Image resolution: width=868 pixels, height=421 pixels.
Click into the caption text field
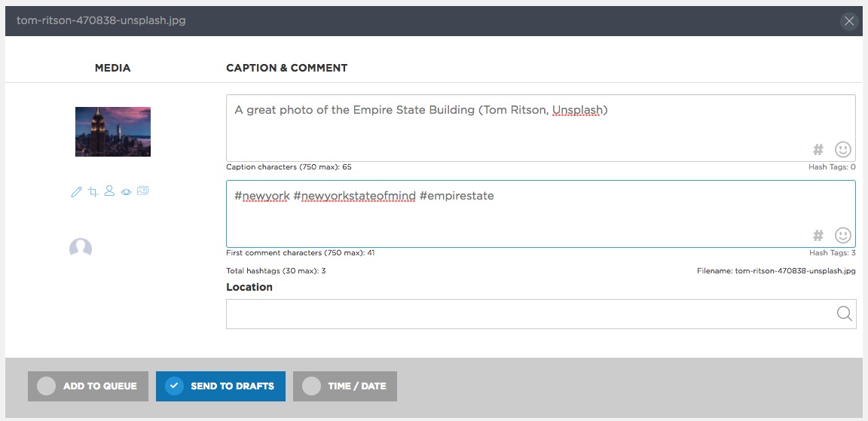tap(542, 128)
